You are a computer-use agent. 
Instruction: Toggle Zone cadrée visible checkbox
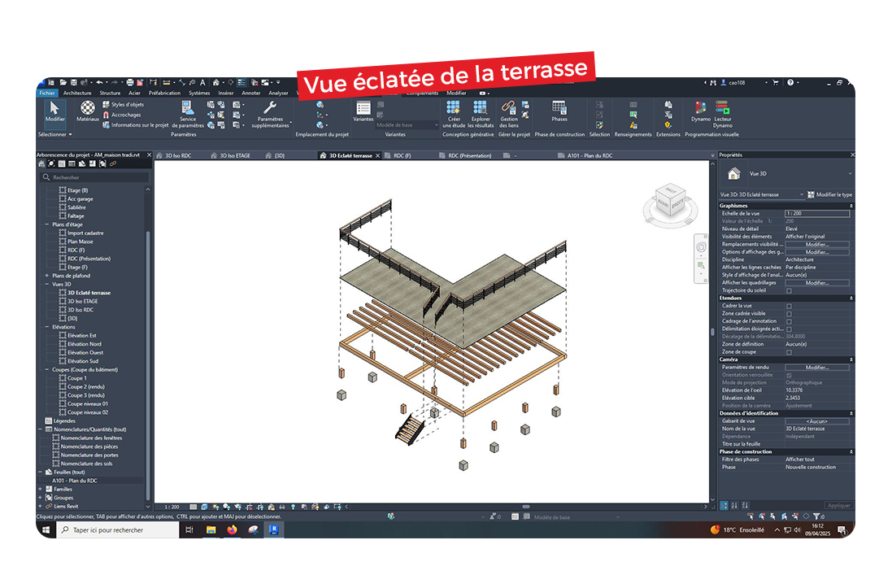(789, 314)
